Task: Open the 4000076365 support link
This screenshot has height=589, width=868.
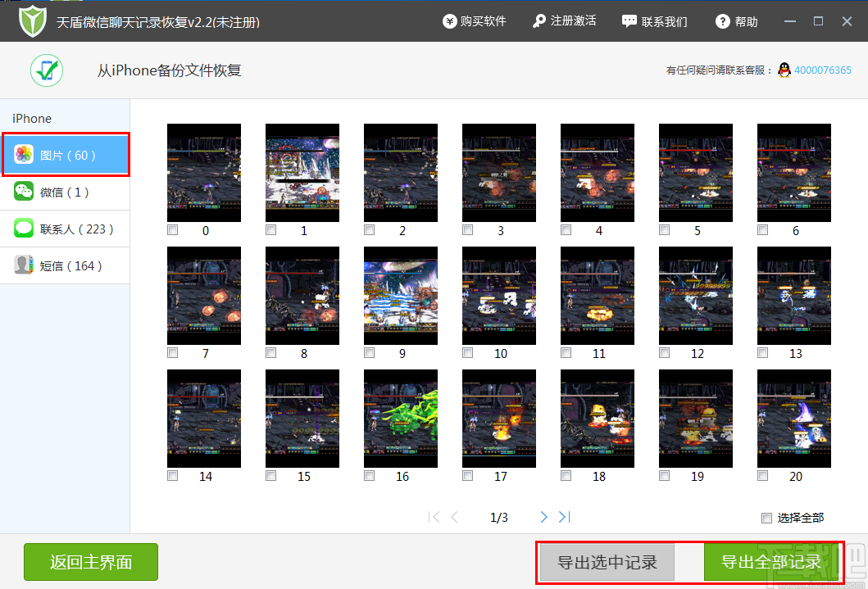Action: tap(823, 70)
